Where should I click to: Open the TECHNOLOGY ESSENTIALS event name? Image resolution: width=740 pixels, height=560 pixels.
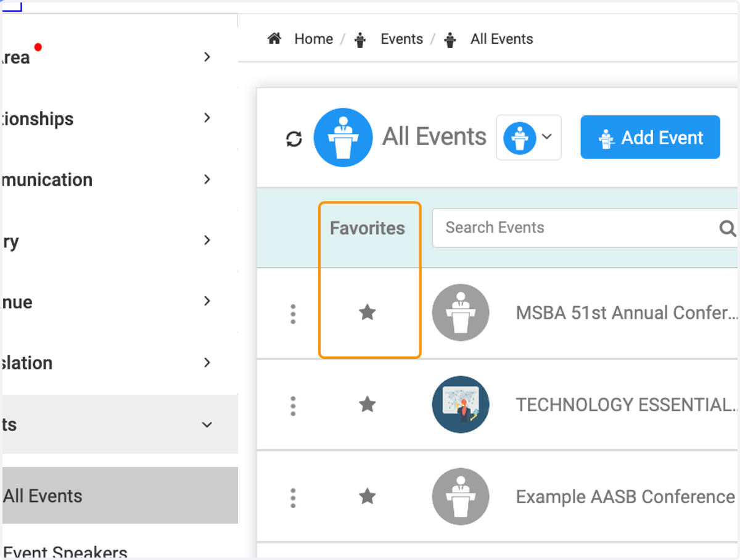627,405
